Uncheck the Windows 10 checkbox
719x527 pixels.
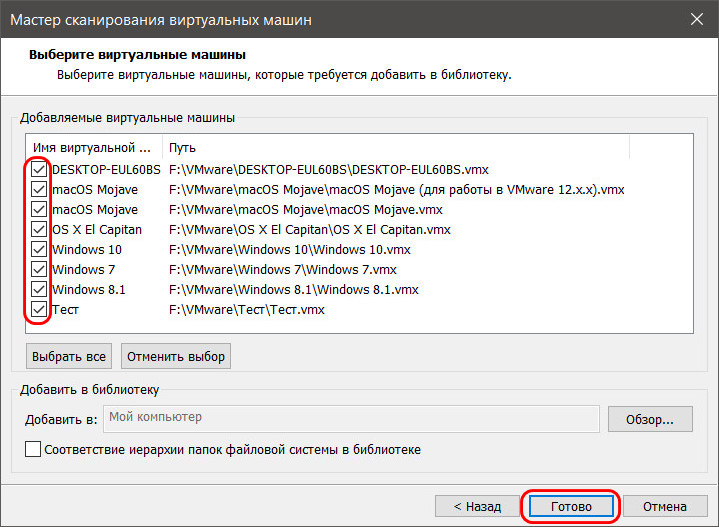[39, 250]
